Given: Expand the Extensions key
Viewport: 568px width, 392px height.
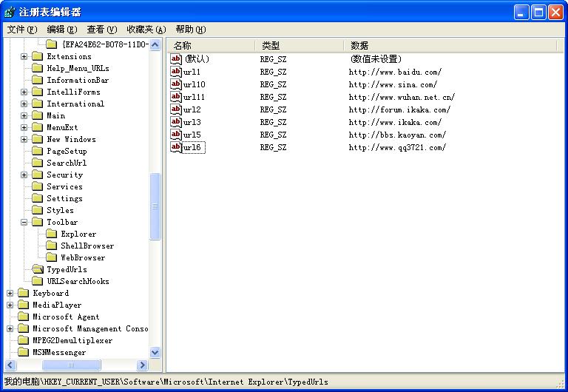Looking at the screenshot, I should (x=24, y=56).
